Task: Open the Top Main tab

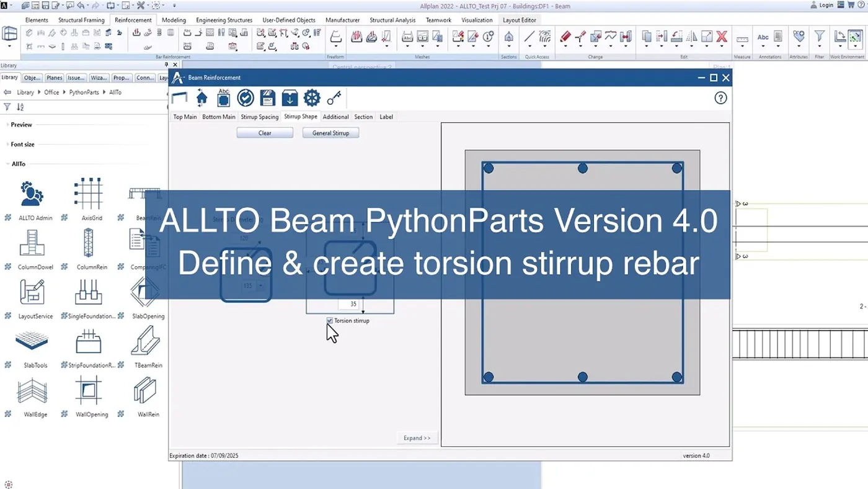Action: click(185, 117)
